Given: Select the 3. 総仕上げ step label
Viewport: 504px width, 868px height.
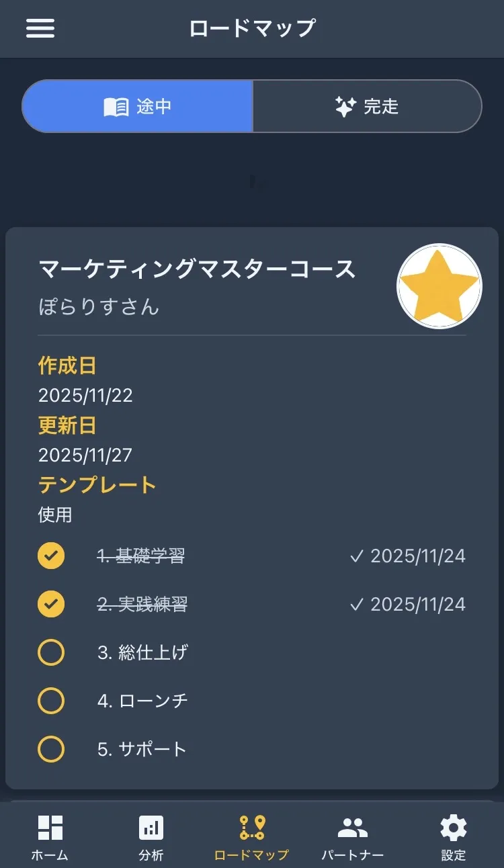Looking at the screenshot, I should click(142, 652).
